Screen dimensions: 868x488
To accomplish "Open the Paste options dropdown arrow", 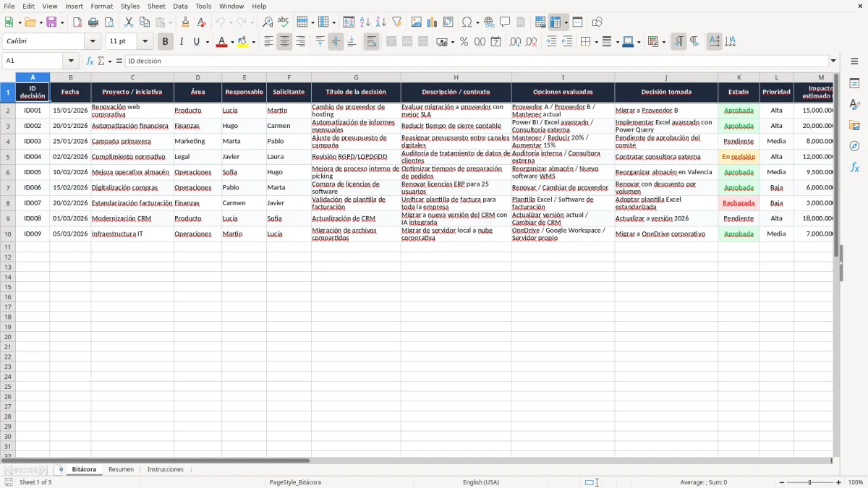I will (170, 22).
